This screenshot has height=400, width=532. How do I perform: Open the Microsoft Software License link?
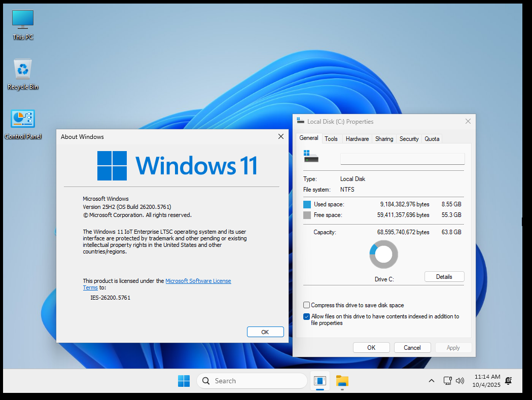198,281
